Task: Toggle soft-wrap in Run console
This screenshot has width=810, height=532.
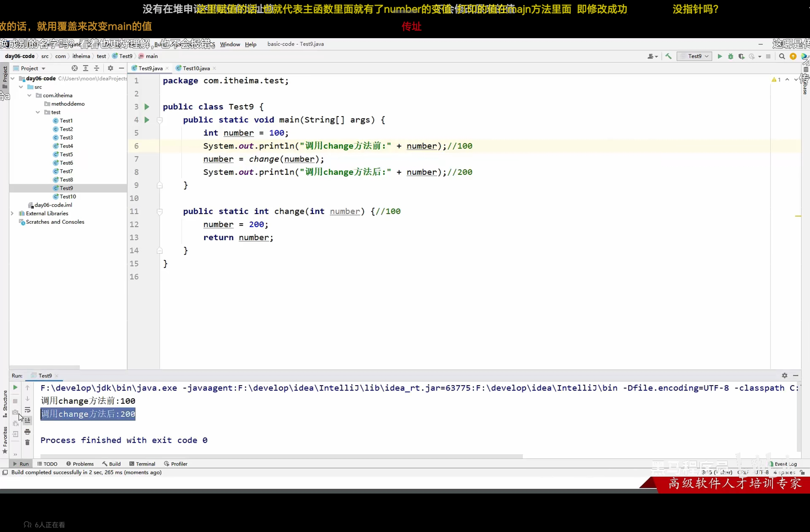Action: 27,409
